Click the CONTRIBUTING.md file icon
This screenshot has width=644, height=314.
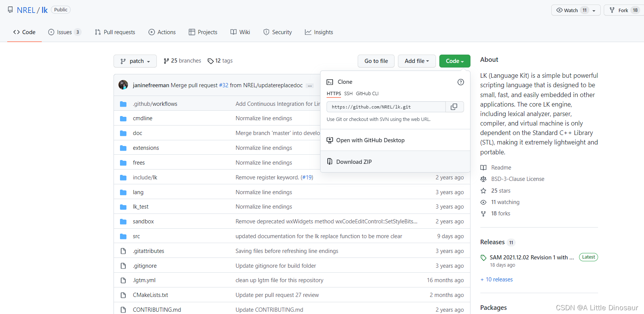(x=123, y=310)
